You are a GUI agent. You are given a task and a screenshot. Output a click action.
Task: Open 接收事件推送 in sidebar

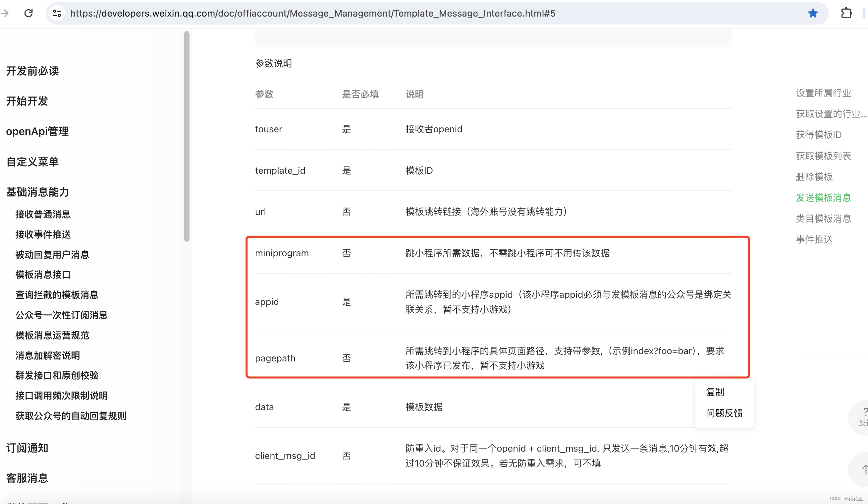[x=43, y=234]
